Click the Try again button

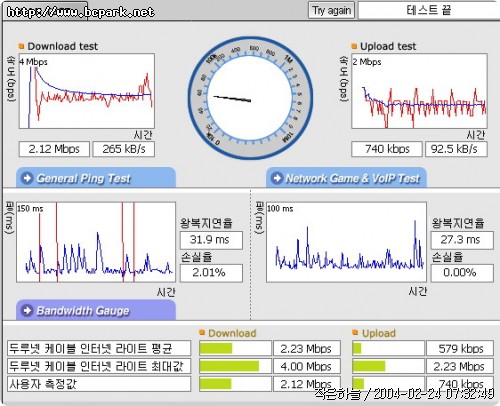(331, 10)
